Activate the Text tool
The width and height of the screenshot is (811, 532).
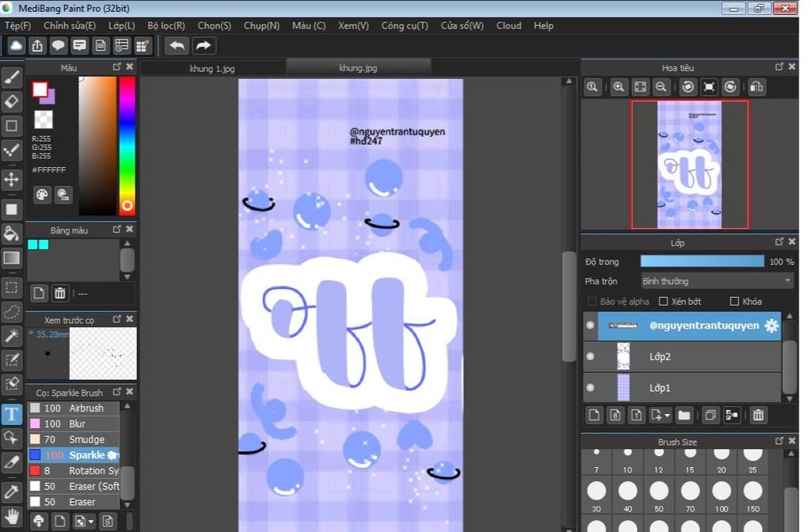(11, 413)
